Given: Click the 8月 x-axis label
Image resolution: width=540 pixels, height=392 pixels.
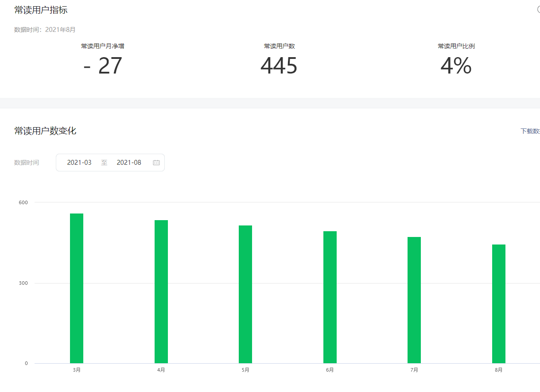Looking at the screenshot, I should (499, 370).
